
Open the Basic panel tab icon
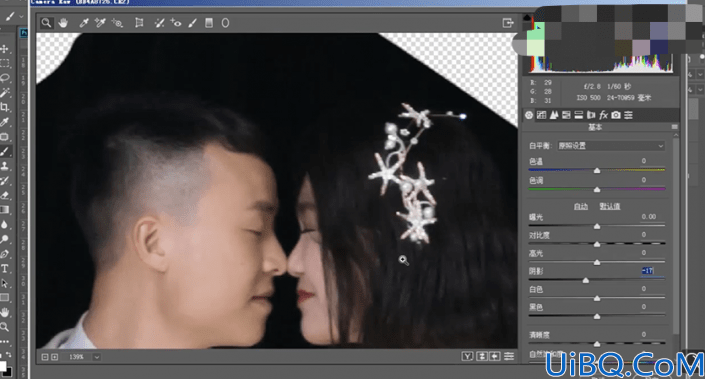point(529,115)
